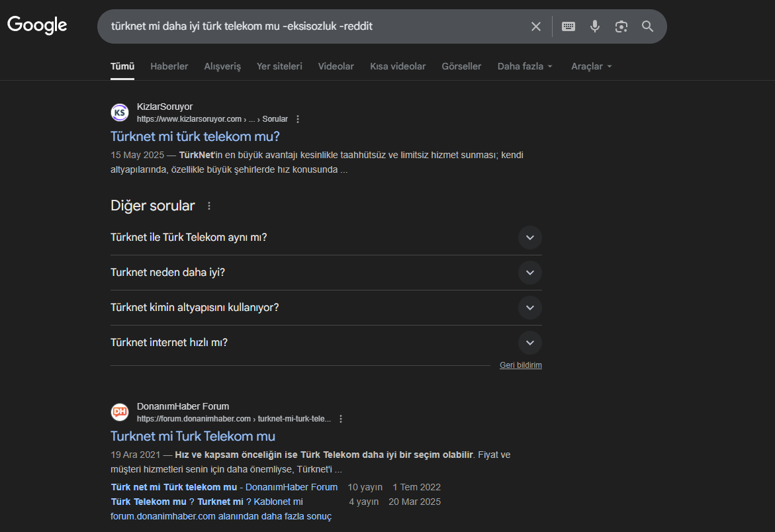775x532 pixels.
Task: Click the Google logo
Action: pyautogui.click(x=37, y=25)
